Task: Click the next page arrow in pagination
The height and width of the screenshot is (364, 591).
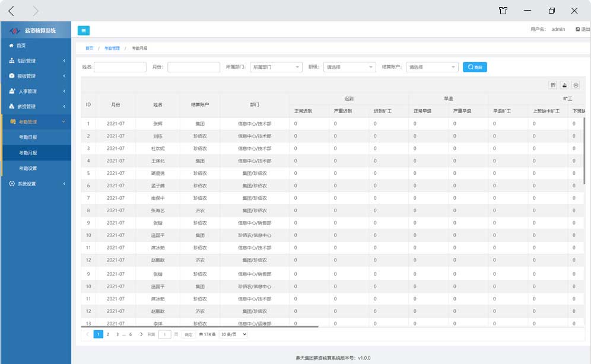Action: click(141, 334)
